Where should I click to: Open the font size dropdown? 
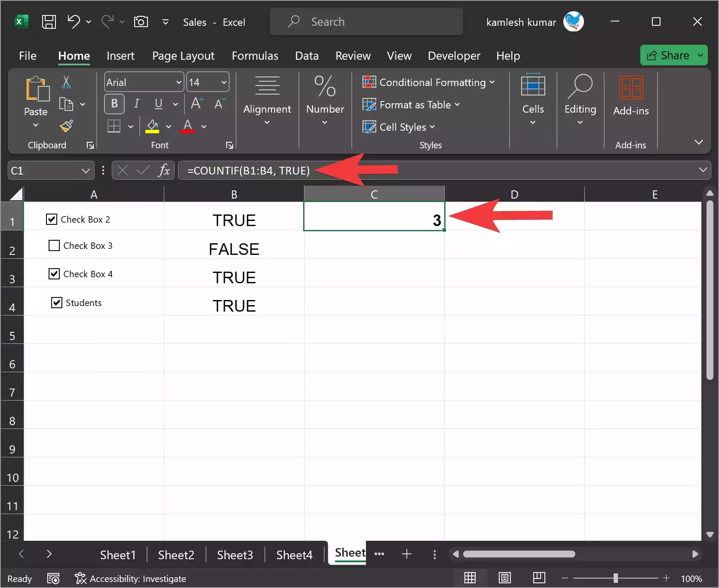[x=223, y=82]
